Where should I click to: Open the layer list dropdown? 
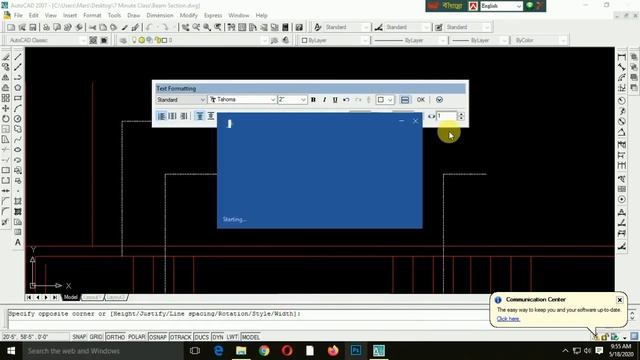pyautogui.click(x=198, y=40)
